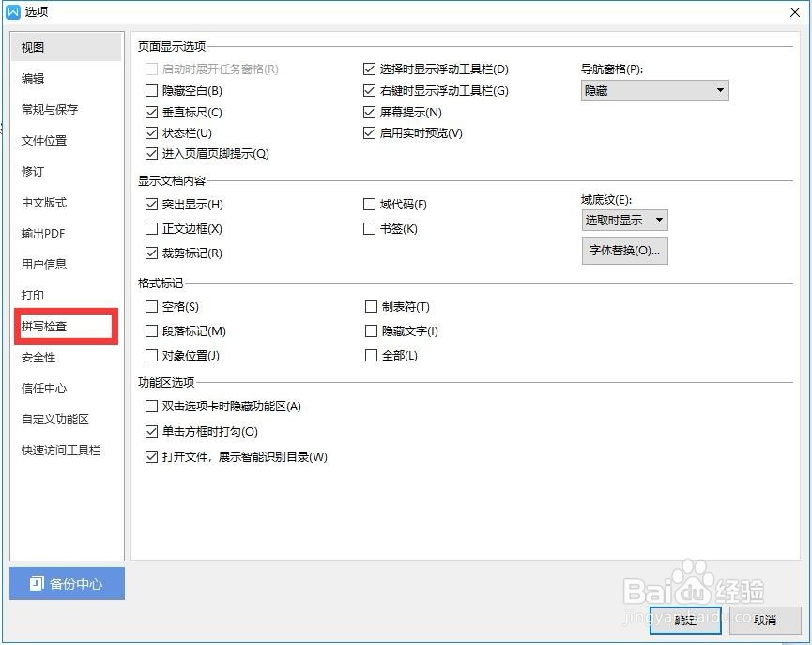Toggle 状态栏(U) checkbox

pos(151,132)
